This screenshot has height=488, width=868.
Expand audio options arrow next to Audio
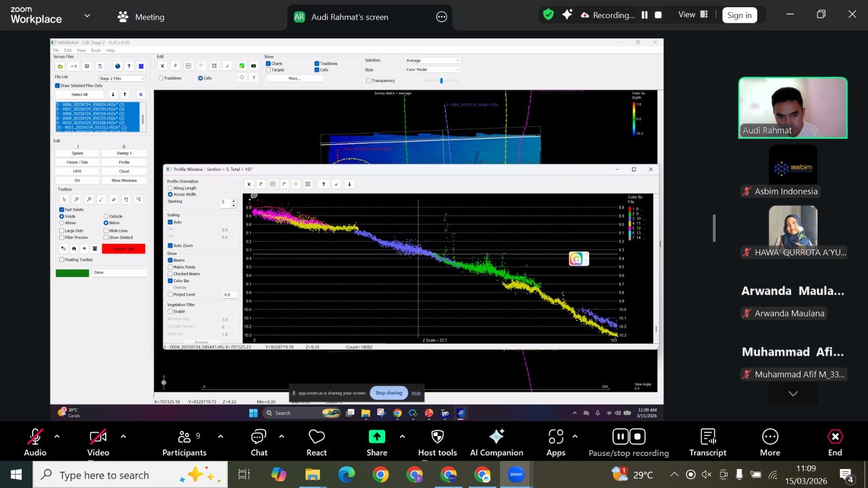57,436
